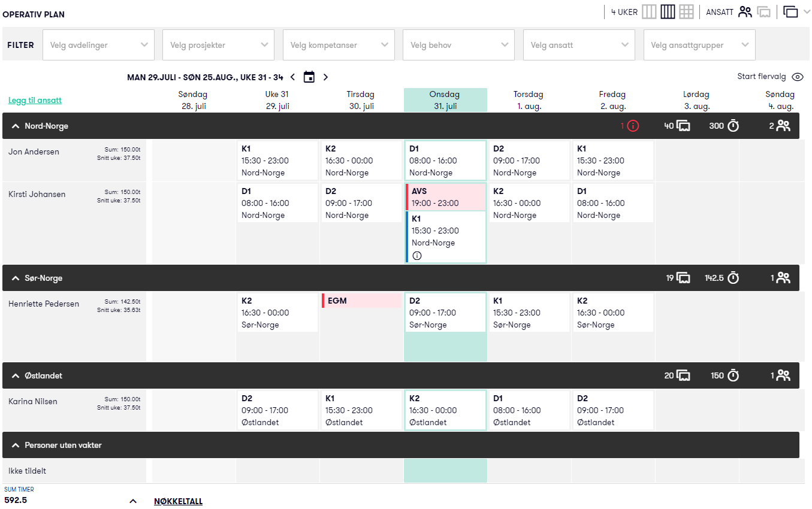Viewport: 812px width, 509px height.
Task: Click the red warning icon in Nord-Norge
Action: pos(633,126)
